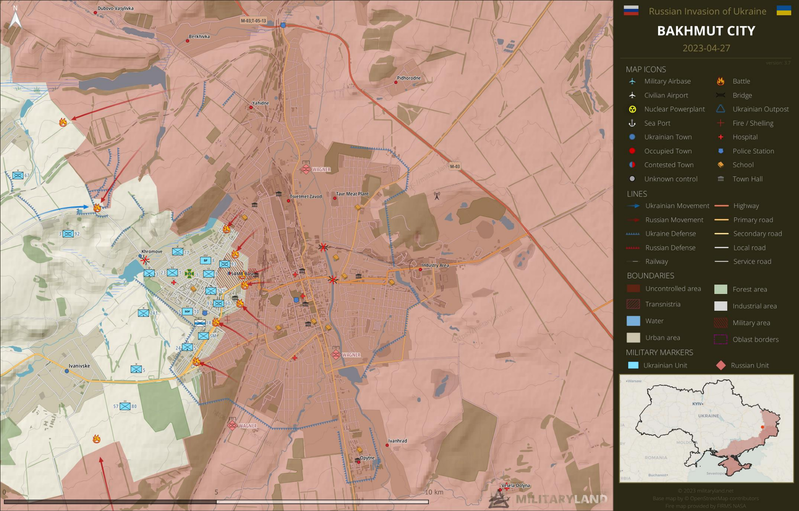The height and width of the screenshot is (511, 799).
Task: Click the Russian flag in the header
Action: point(631,11)
